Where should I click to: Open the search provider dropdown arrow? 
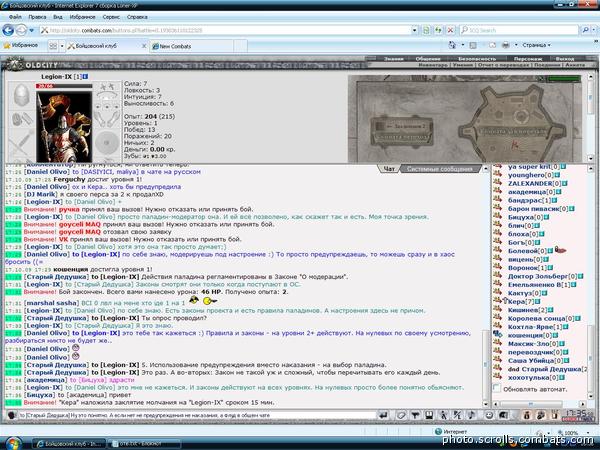tap(595, 30)
